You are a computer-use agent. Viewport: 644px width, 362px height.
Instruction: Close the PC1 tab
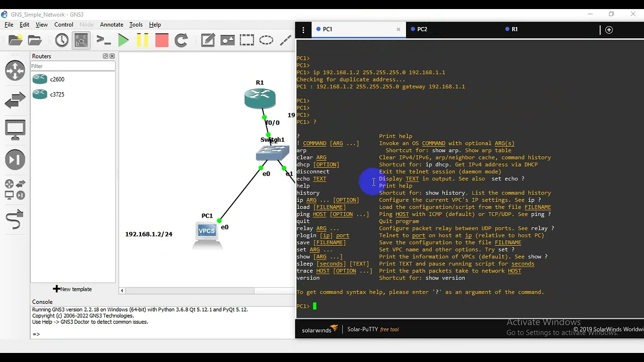[x=398, y=29]
